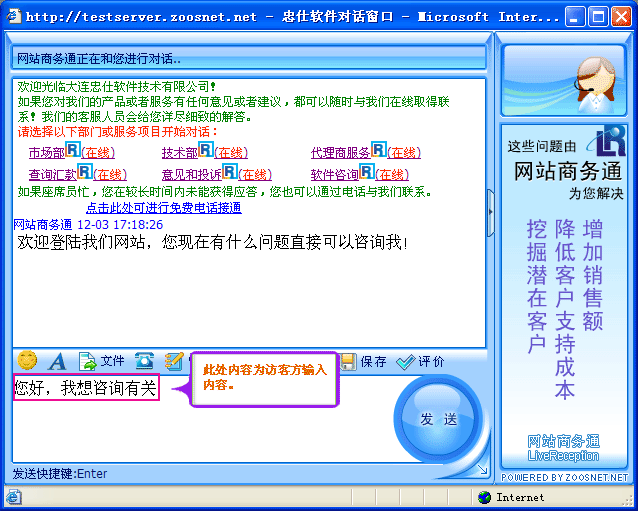Image resolution: width=638 pixels, height=511 pixels.
Task: Click R icon next to 代理商服务
Action: click(379, 149)
